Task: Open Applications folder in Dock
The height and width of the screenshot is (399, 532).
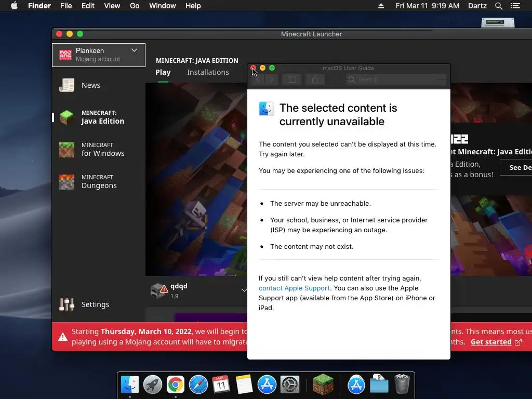Action: point(356,385)
